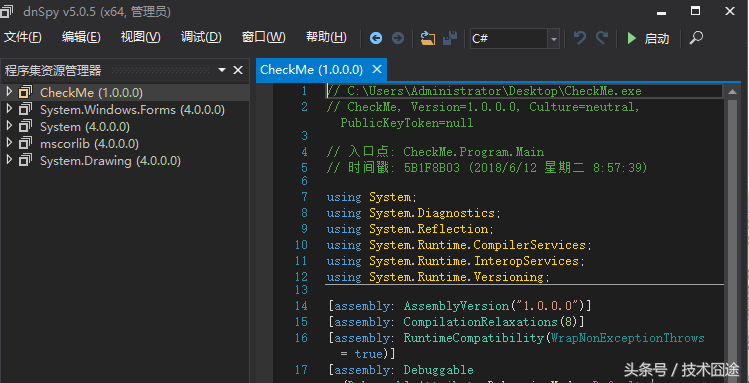This screenshot has height=383, width=749.
Task: Click the Debuggable attribute on line 17
Action: pyautogui.click(x=439, y=370)
